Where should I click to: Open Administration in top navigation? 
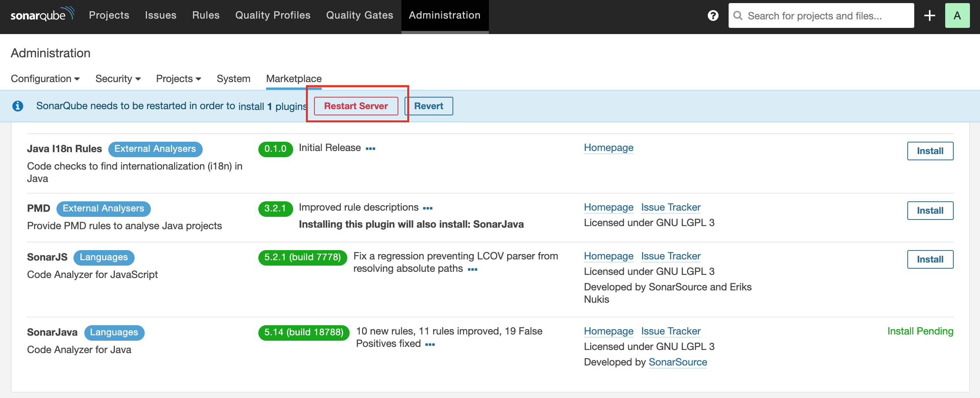(445, 15)
